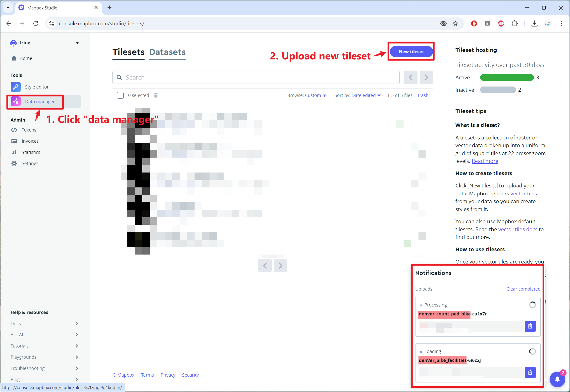Open the Trash link

pos(423,95)
